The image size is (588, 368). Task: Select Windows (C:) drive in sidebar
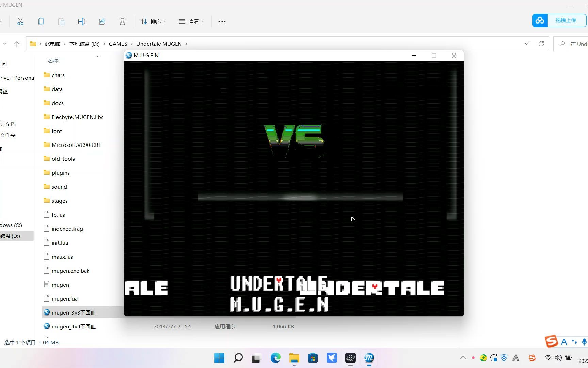click(11, 225)
